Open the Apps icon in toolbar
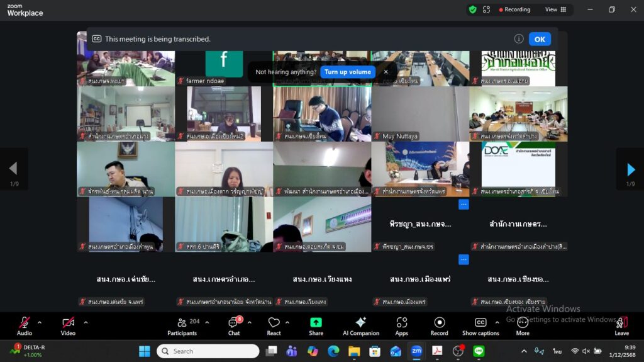This screenshot has width=644, height=362. click(401, 325)
